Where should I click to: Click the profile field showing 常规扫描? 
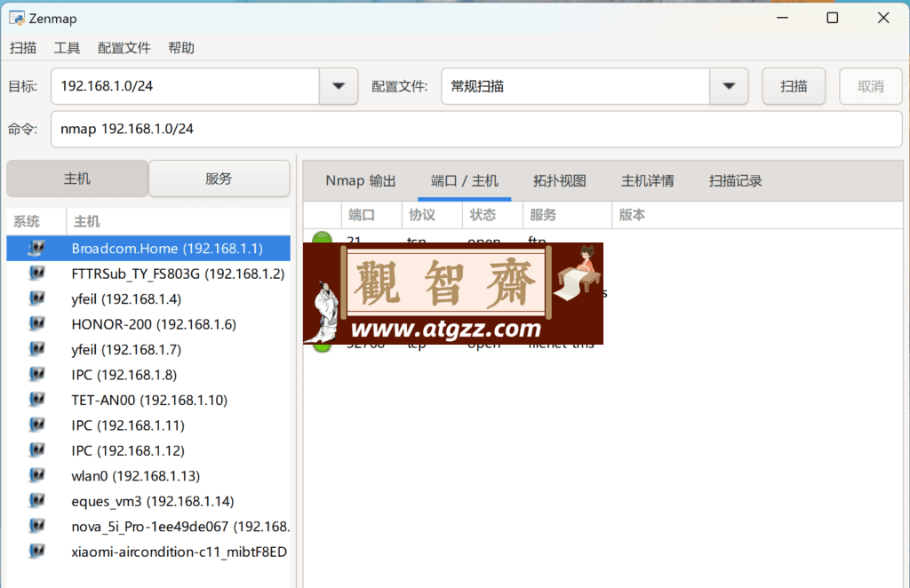575,86
